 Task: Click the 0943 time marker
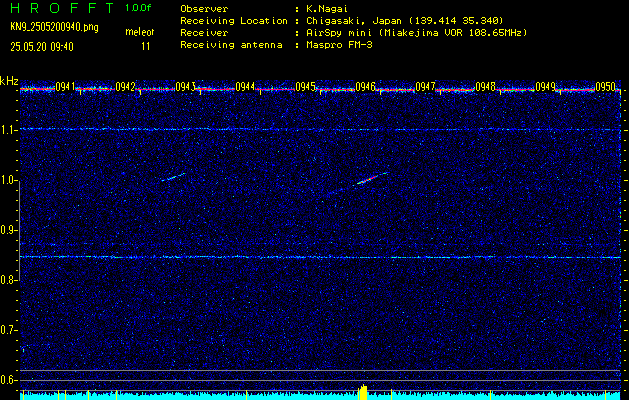pyautogui.click(x=185, y=86)
